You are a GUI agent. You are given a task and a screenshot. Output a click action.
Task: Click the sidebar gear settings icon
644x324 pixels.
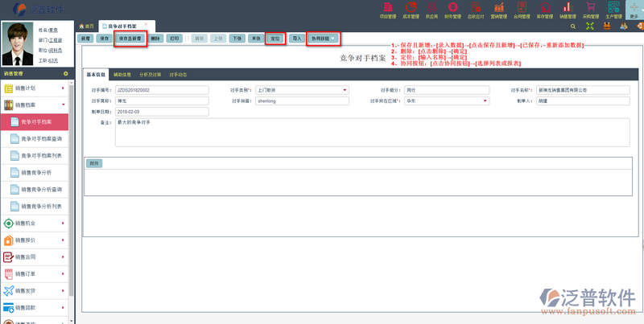tap(65, 74)
